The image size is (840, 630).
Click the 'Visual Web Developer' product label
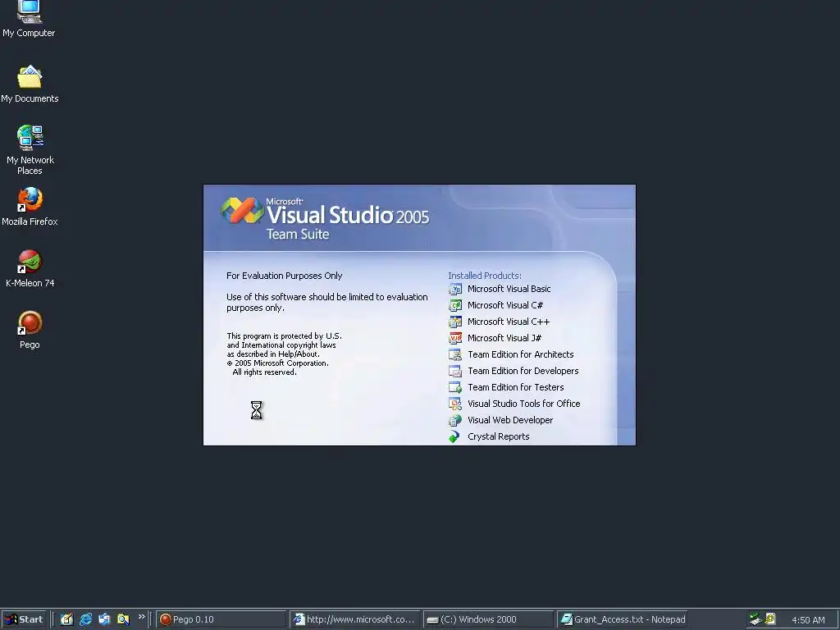[510, 420]
